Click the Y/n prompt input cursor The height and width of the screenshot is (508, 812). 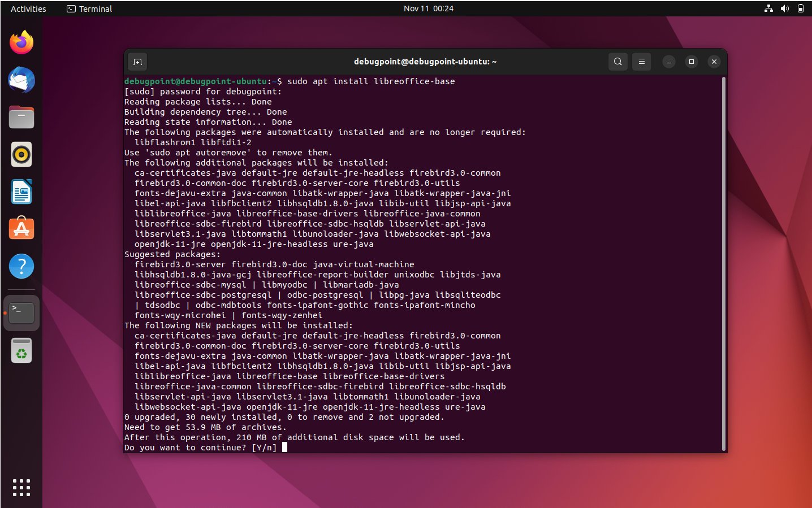[285, 447]
